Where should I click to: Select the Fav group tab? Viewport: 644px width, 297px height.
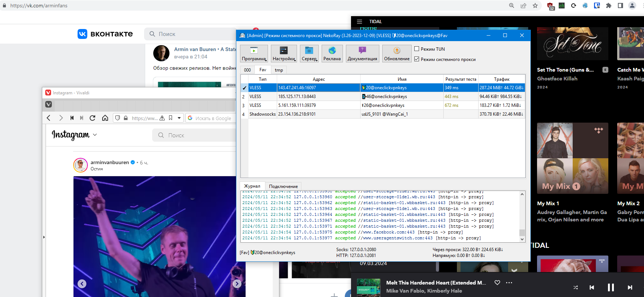click(x=263, y=70)
